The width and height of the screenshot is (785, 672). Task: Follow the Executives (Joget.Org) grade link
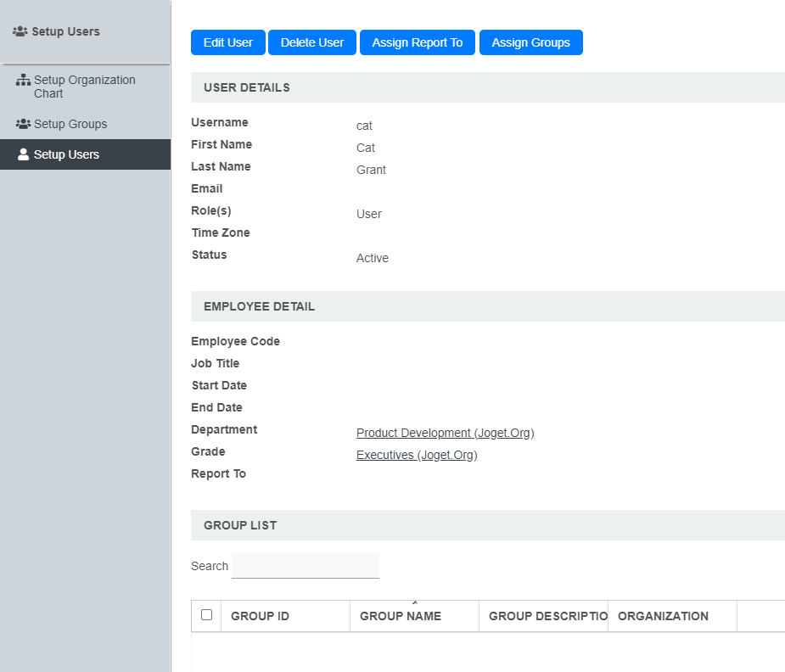coord(417,455)
